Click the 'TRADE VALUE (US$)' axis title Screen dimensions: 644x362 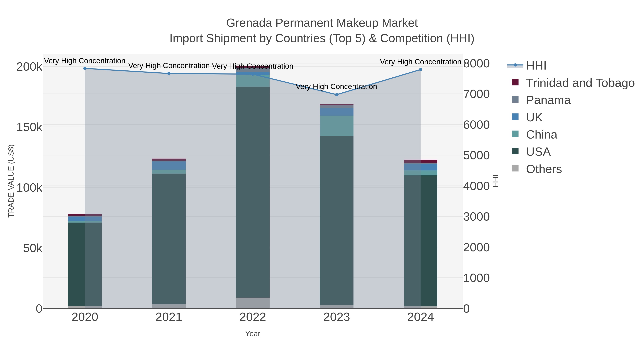pyautogui.click(x=11, y=181)
